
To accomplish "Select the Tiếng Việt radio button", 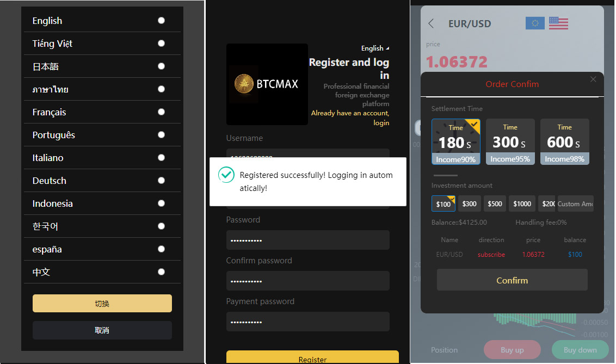I will click(x=161, y=43).
